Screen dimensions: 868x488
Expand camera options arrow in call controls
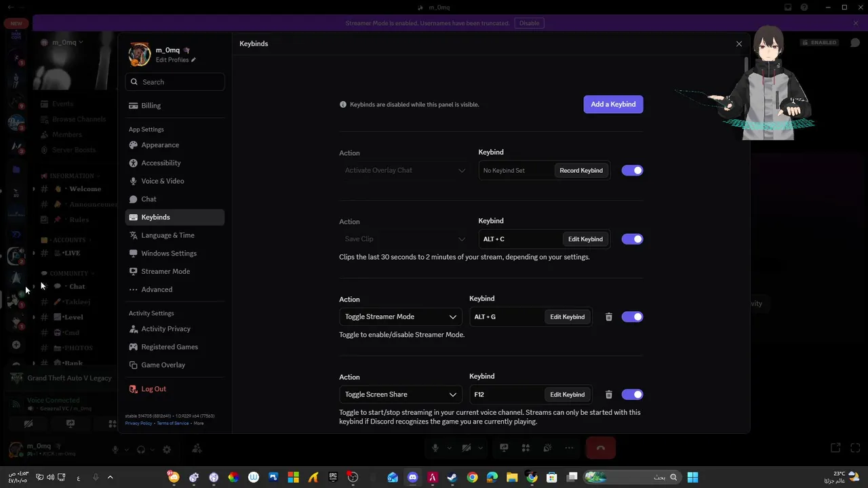pos(481,448)
